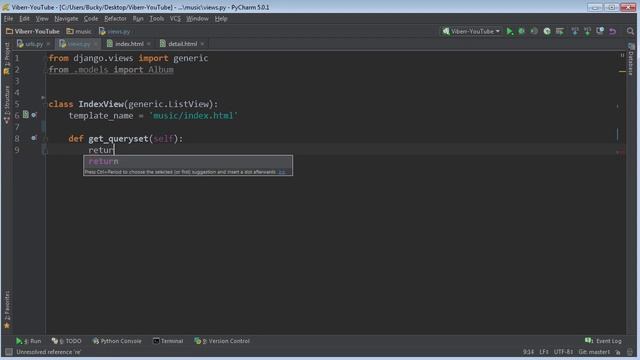640x360 pixels.
Task: Open the VCS menu
Action: pos(175,19)
